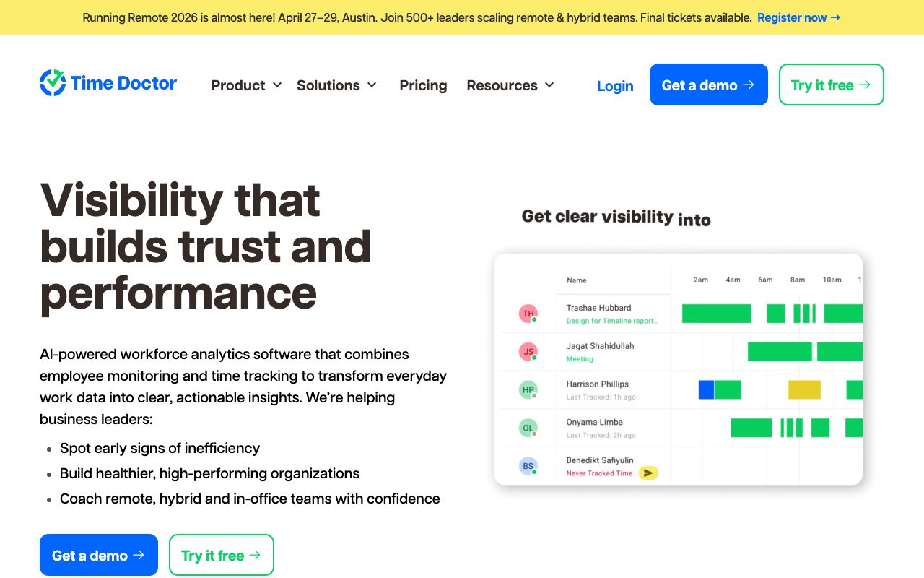Click the JS avatar for Jagat Shahidullah
Screen dimensions: 924x578
(x=528, y=352)
